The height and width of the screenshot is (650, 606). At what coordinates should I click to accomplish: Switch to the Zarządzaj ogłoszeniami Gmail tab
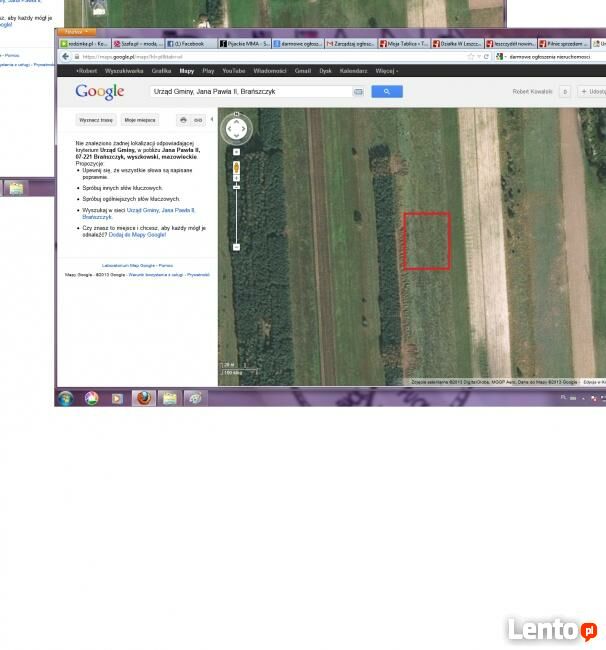coord(351,44)
